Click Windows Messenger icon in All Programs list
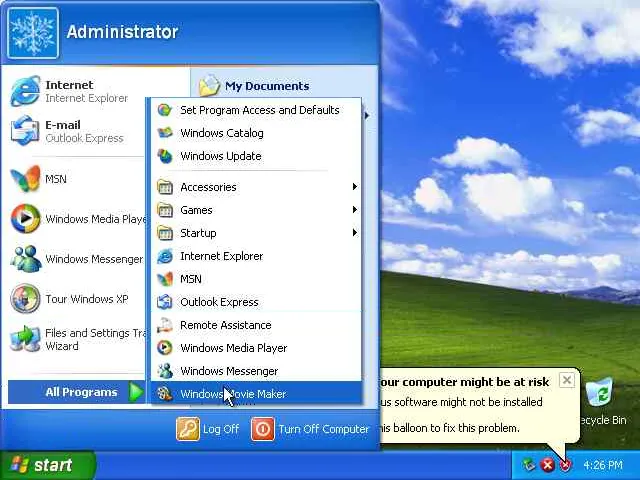The width and height of the screenshot is (640, 480). [x=164, y=371]
